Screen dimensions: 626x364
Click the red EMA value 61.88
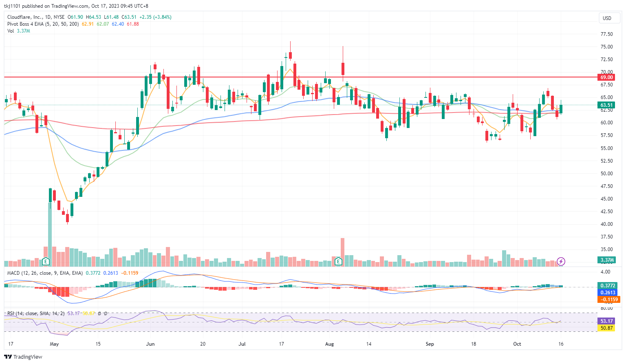tap(133, 24)
